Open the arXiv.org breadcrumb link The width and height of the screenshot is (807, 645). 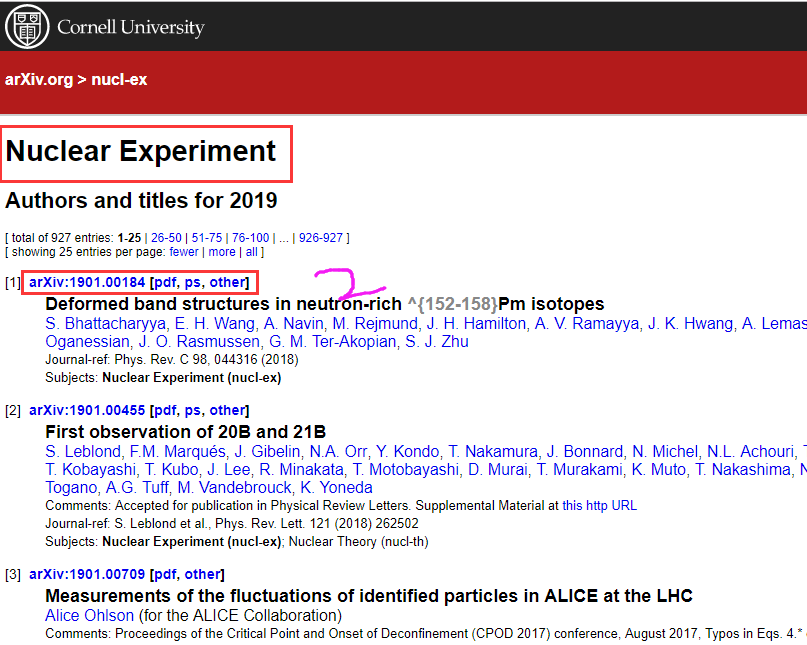[x=38, y=79]
